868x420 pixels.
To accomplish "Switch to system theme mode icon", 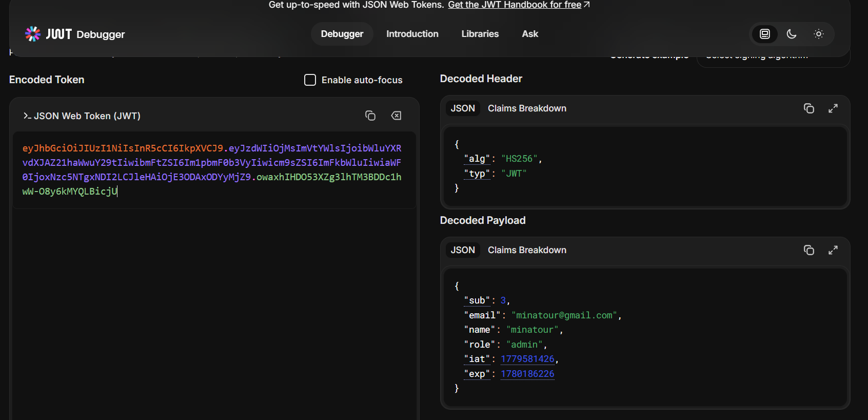I will tap(765, 34).
